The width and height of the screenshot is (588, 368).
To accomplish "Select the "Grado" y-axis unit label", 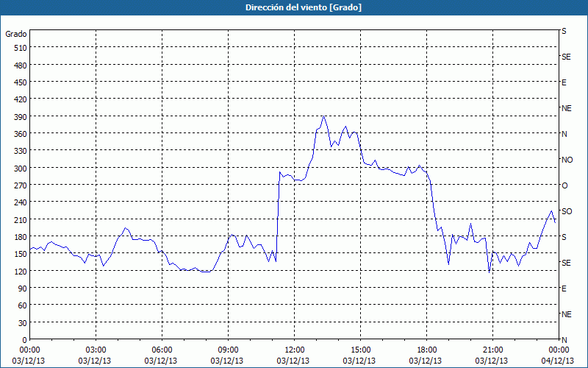I will [x=16, y=34].
